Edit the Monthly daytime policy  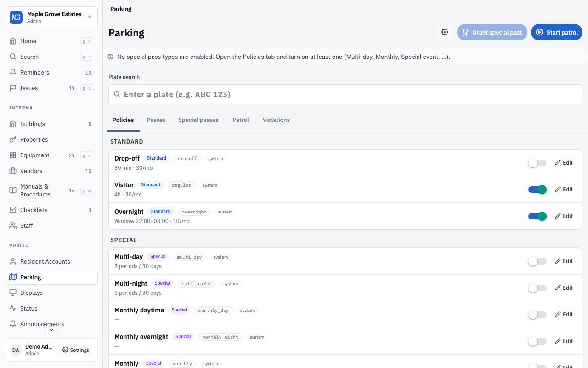pos(564,314)
